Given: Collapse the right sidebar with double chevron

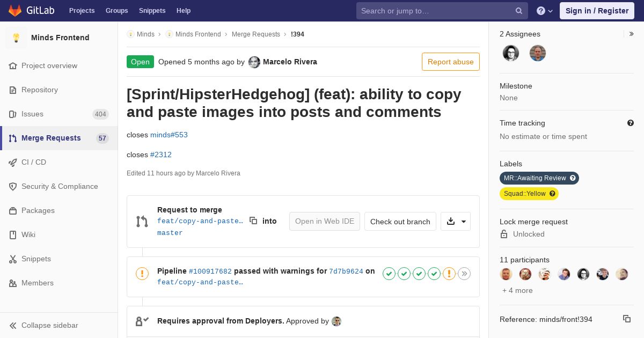Looking at the screenshot, I should 632,34.
